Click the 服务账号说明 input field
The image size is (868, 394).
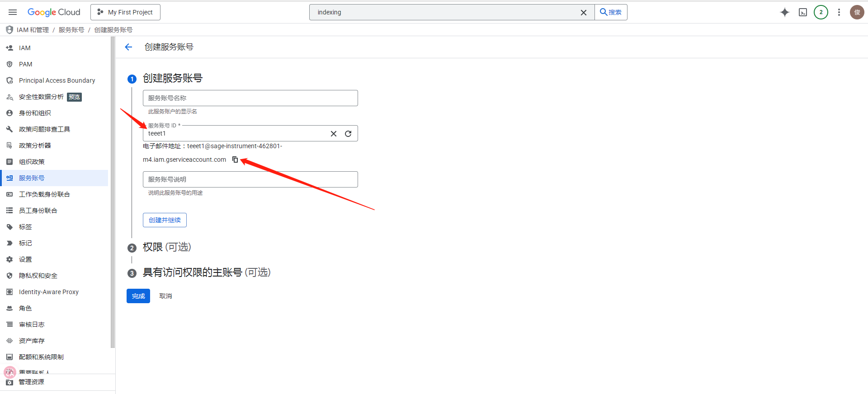pos(250,179)
